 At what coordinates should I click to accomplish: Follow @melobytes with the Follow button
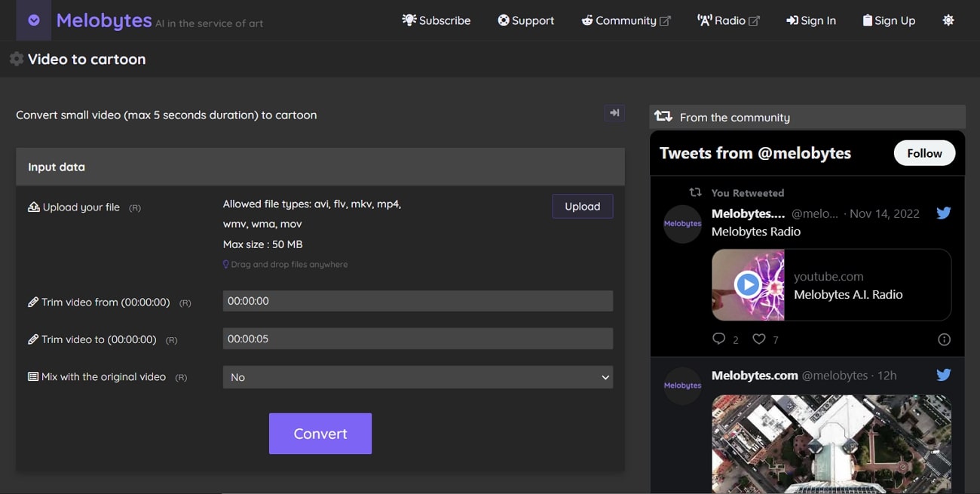pos(923,153)
